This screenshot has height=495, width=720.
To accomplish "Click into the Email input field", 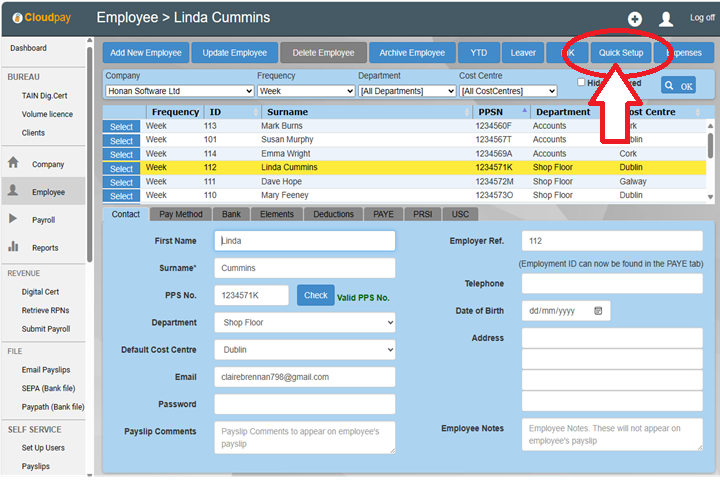I will pos(304,377).
